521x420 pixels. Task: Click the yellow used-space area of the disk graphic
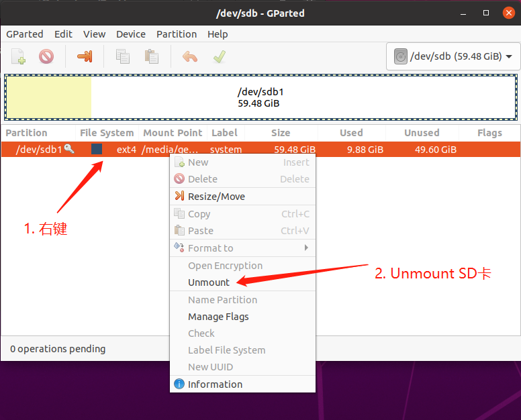[x=49, y=97]
